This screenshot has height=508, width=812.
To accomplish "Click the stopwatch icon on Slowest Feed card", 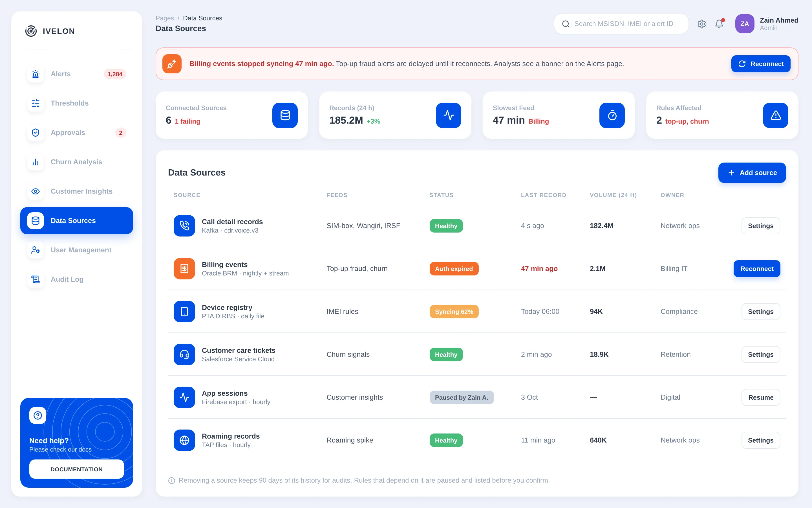I will (x=612, y=115).
